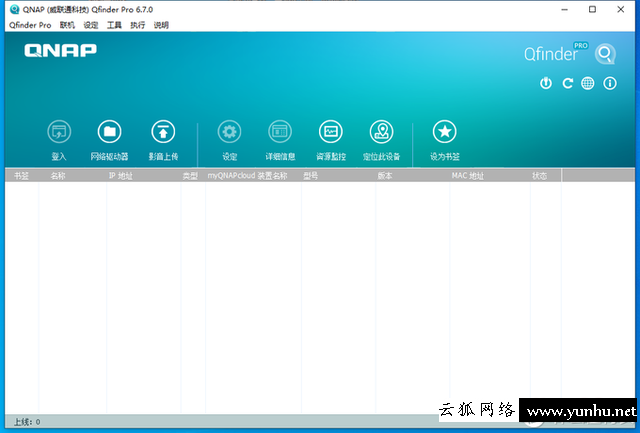Open the 资源监控 resource monitor icon
The image size is (640, 433).
pos(331,132)
